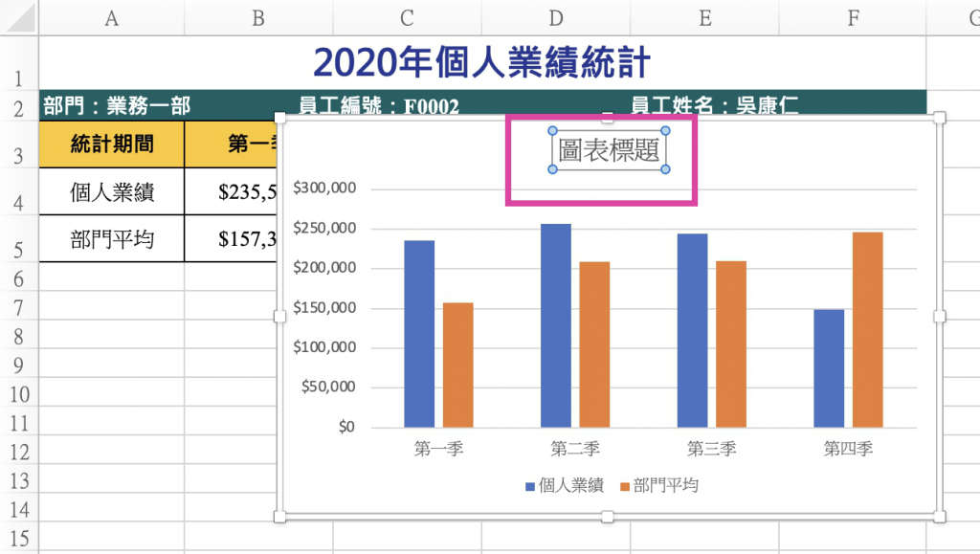Image resolution: width=980 pixels, height=554 pixels.
Task: Select the tallest blue bar in 第二季
Action: click(555, 325)
